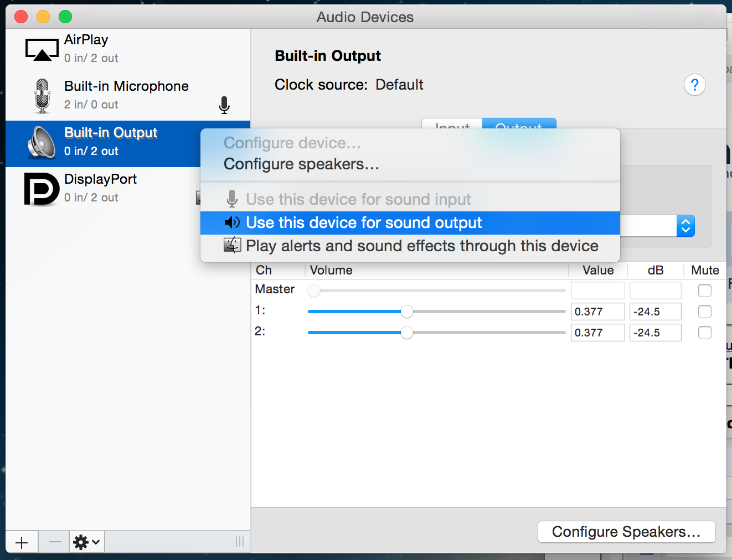
Task: Select Built-in Output in the device list
Action: coord(128,144)
